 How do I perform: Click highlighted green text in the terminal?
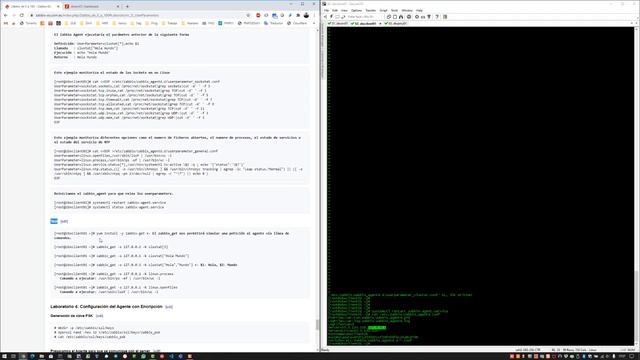[x=377, y=327]
